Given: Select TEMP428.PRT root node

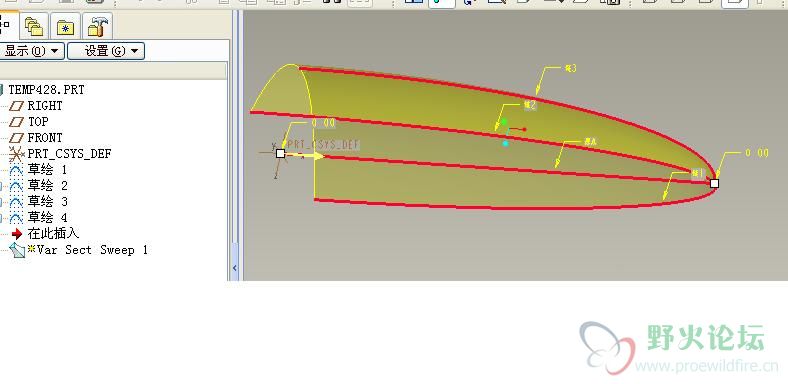Looking at the screenshot, I should pyautogui.click(x=46, y=90).
